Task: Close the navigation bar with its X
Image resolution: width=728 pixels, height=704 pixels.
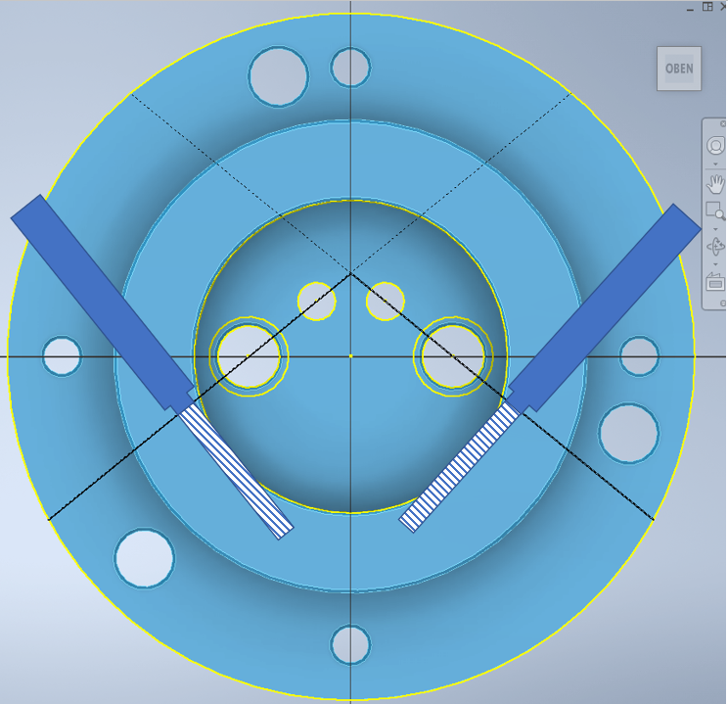Action: [723, 123]
